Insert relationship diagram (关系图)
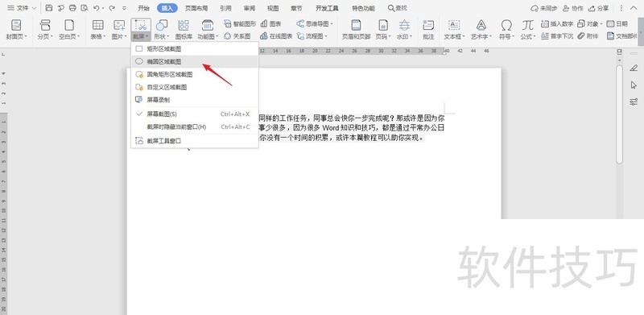This screenshot has height=315, width=644. pyautogui.click(x=237, y=36)
